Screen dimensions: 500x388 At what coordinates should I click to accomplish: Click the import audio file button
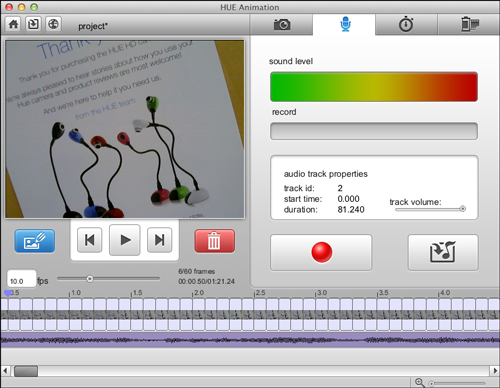point(443,252)
